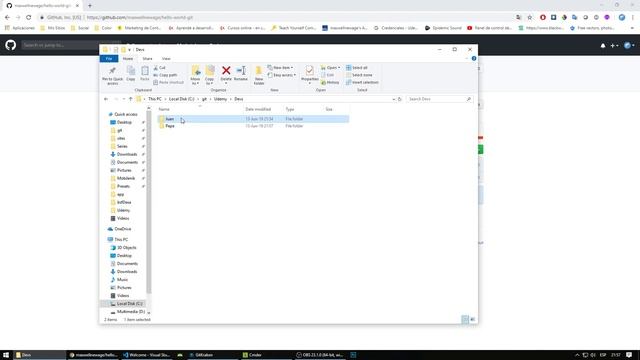Open the File tab in Explorer
The width and height of the screenshot is (640, 360).
(x=109, y=59)
